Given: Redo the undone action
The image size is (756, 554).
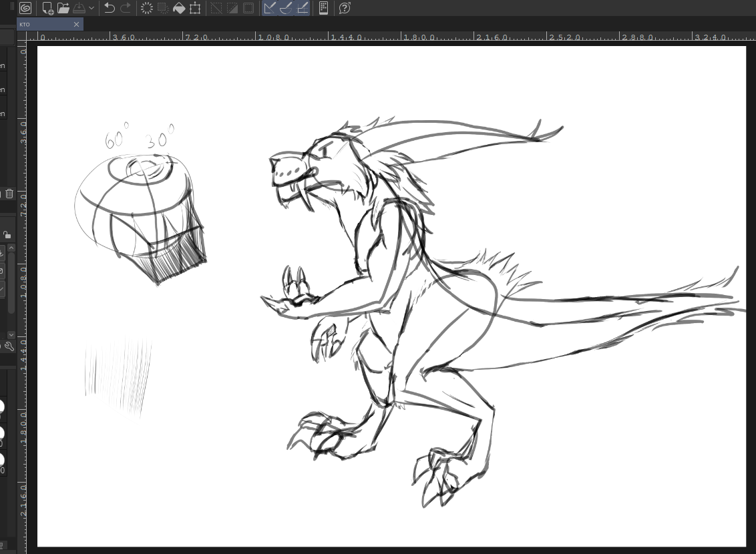Looking at the screenshot, I should [x=126, y=8].
